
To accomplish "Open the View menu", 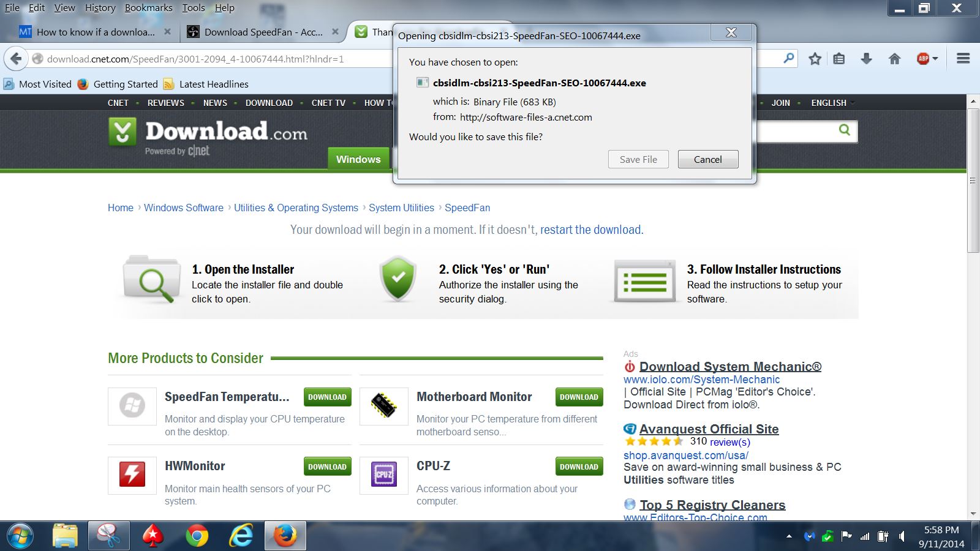I will pos(64,8).
